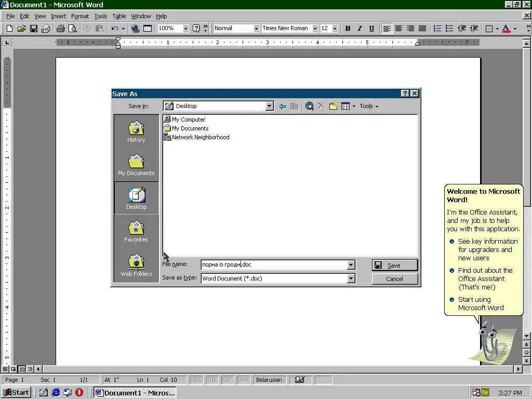
Task: Click the Outside Border icon
Action: pos(489,29)
